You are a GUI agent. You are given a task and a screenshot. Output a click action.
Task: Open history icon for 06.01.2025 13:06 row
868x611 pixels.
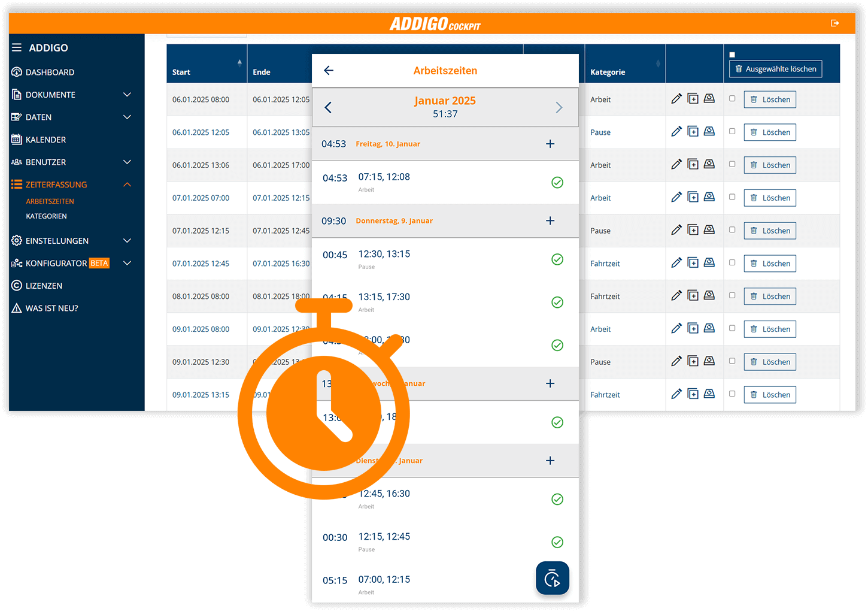pyautogui.click(x=709, y=164)
